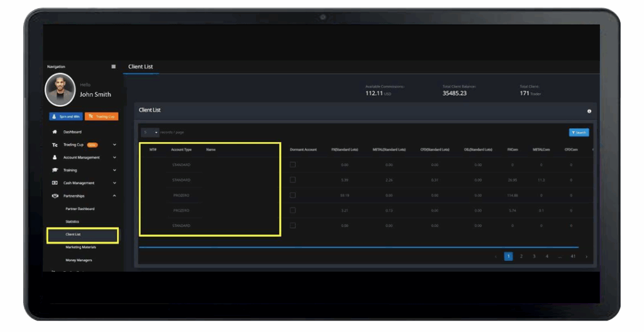Image resolution: width=644 pixels, height=332 pixels.
Task: Open Marketing Materials in the sidebar
Action: point(80,247)
